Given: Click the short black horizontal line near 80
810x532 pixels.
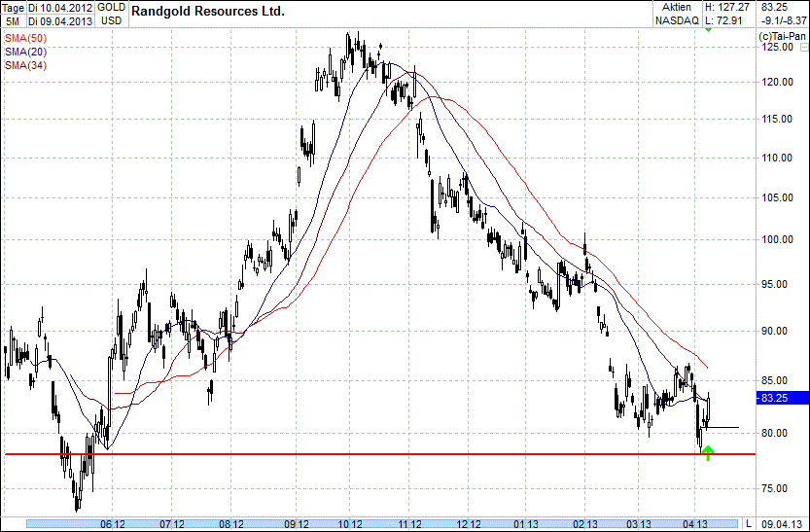Looking at the screenshot, I should (724, 427).
